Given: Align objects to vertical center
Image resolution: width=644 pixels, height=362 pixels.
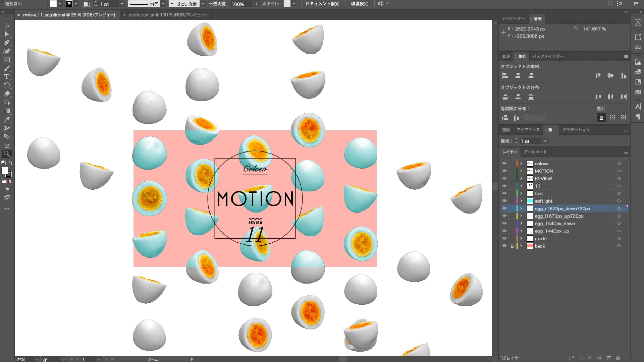Looking at the screenshot, I should click(610, 76).
